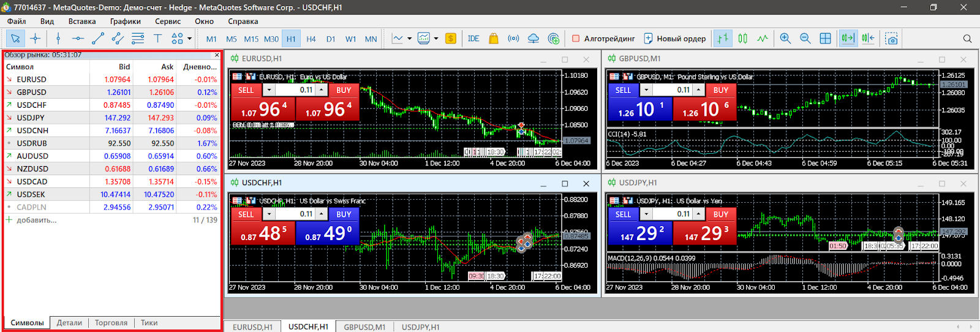Screen dimensions: 980x332
Task: Open MetaEditor IDE
Action: (x=473, y=39)
